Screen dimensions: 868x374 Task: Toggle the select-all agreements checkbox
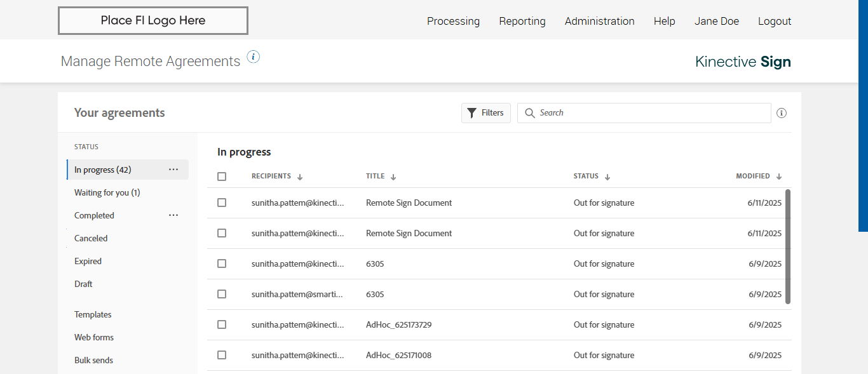pyautogui.click(x=222, y=177)
